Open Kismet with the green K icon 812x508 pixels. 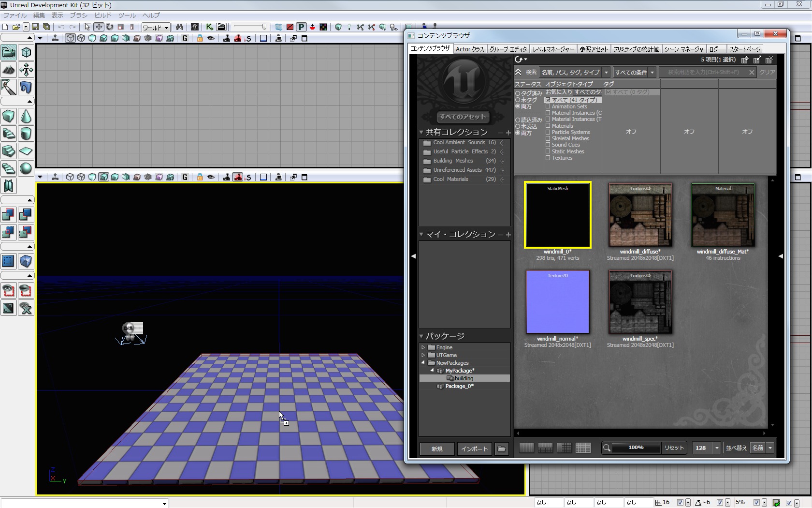click(209, 27)
